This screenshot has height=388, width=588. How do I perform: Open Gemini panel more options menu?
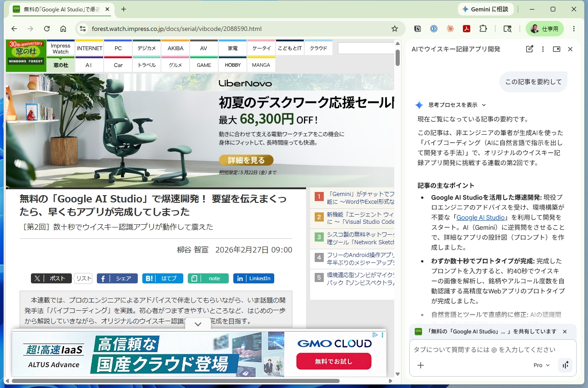(x=543, y=49)
